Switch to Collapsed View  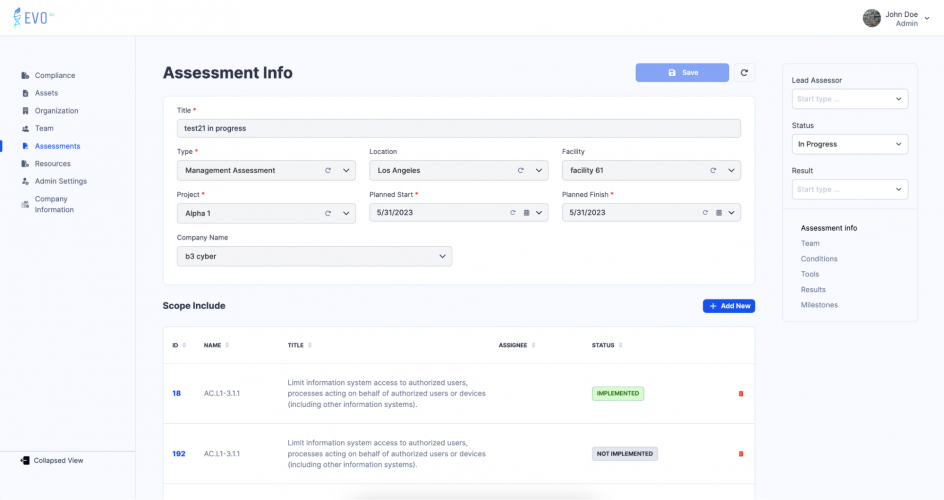click(x=58, y=461)
